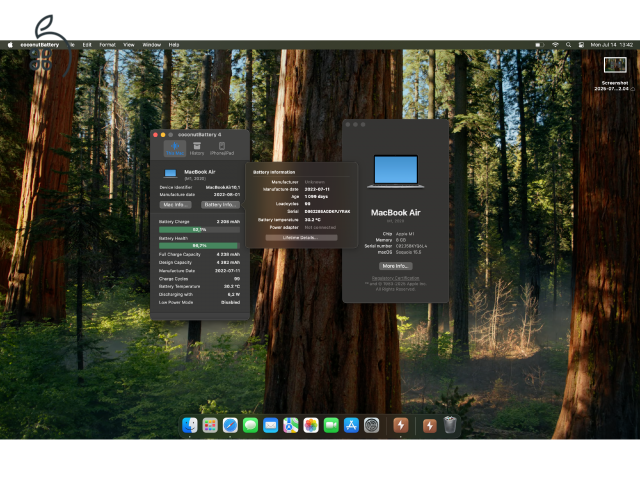Open the Help menu

tap(174, 45)
